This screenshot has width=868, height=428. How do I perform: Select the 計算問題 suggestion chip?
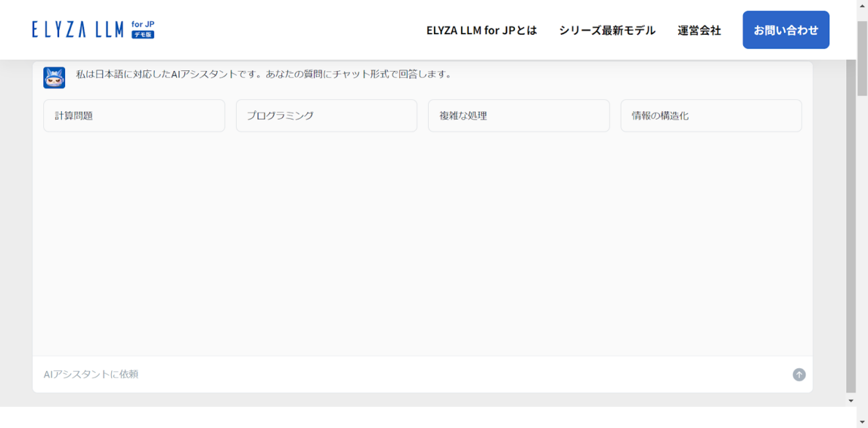(134, 115)
